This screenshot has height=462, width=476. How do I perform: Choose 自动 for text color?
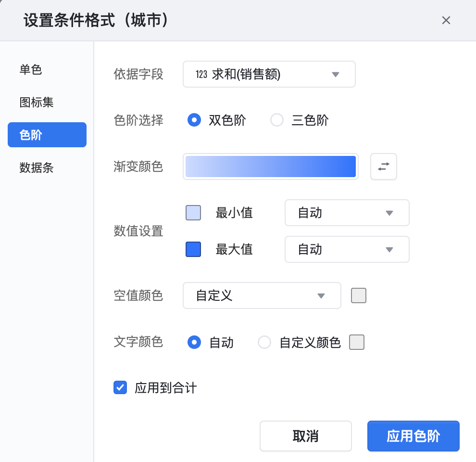tap(194, 342)
